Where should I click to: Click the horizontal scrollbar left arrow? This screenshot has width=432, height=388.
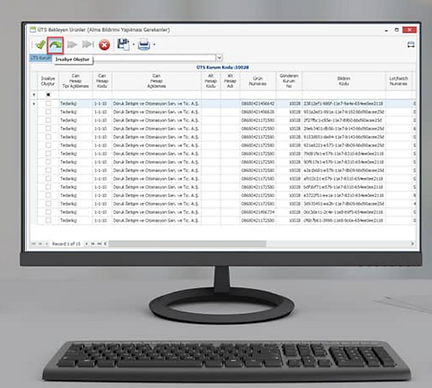tap(105, 244)
